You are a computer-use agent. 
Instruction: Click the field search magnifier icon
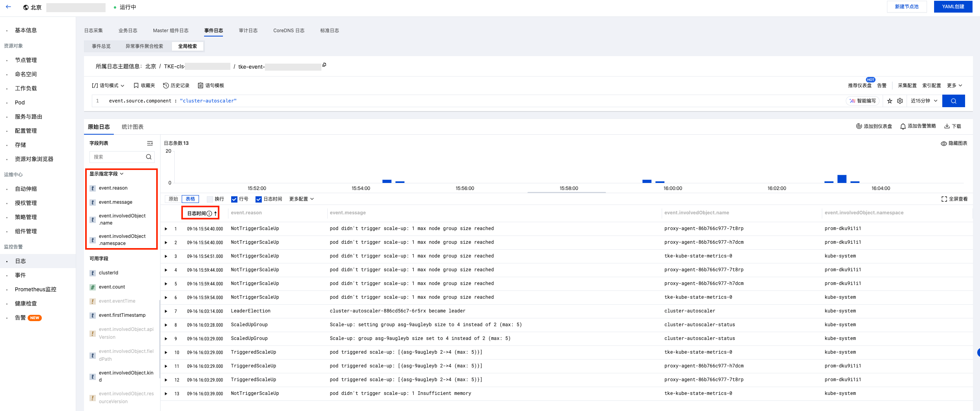(149, 157)
